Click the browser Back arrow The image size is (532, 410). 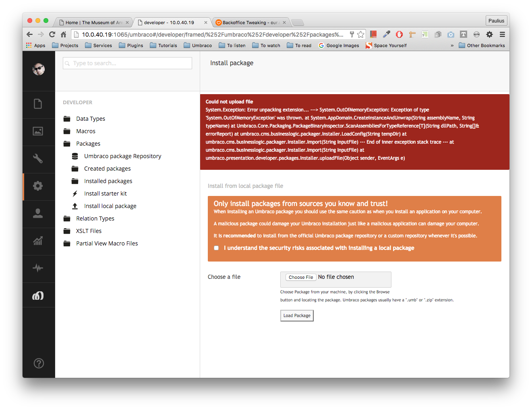[29, 35]
